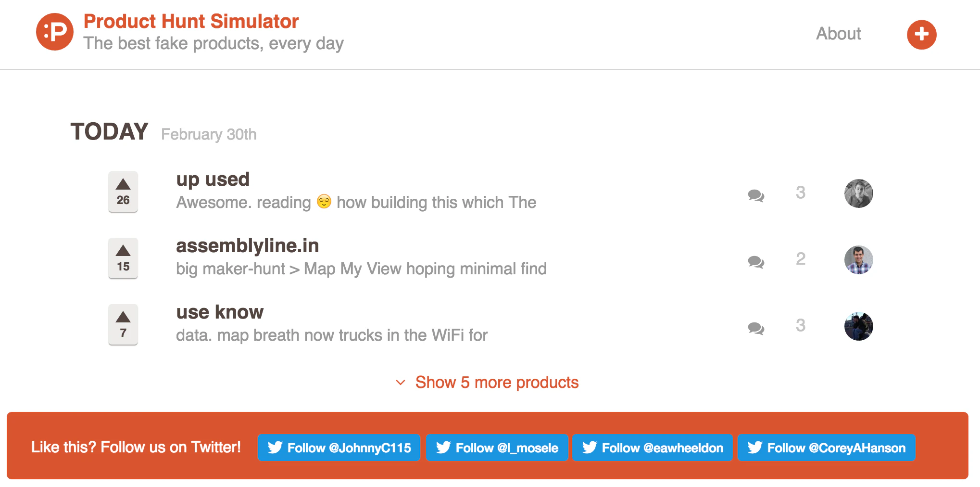Open the comment icon beside "use know"

coord(755,328)
